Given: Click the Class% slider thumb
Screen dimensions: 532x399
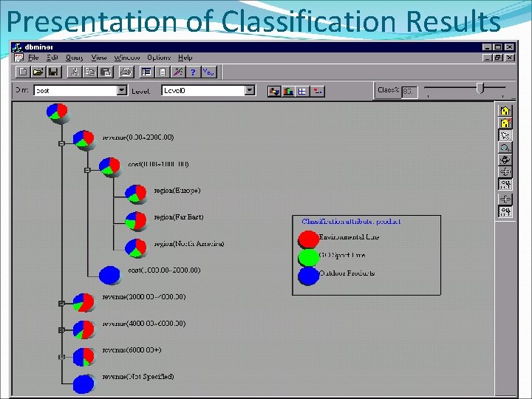Looking at the screenshot, I should coord(480,88).
